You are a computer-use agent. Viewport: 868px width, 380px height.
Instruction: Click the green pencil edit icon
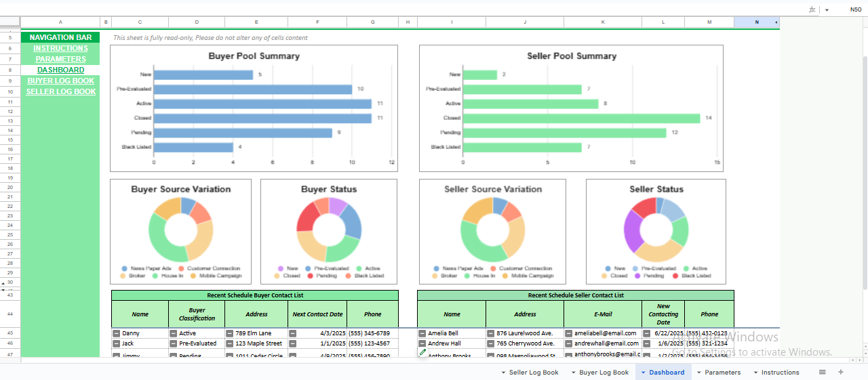[x=422, y=352]
